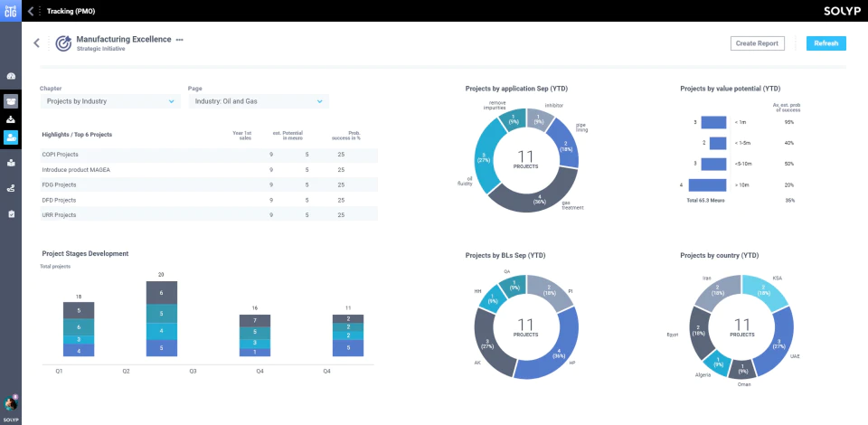Image resolution: width=868 pixels, height=425 pixels.
Task: Open the dashboard gauge icon in sidebar
Action: click(x=11, y=76)
